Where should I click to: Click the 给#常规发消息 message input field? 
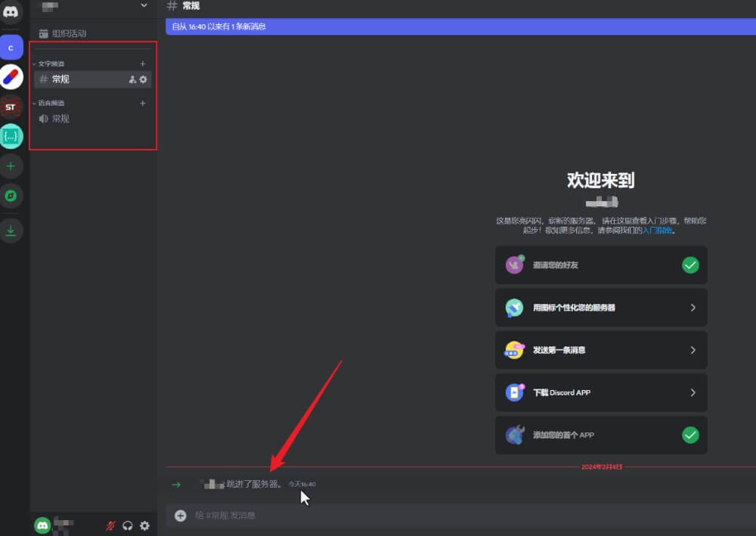click(x=378, y=515)
